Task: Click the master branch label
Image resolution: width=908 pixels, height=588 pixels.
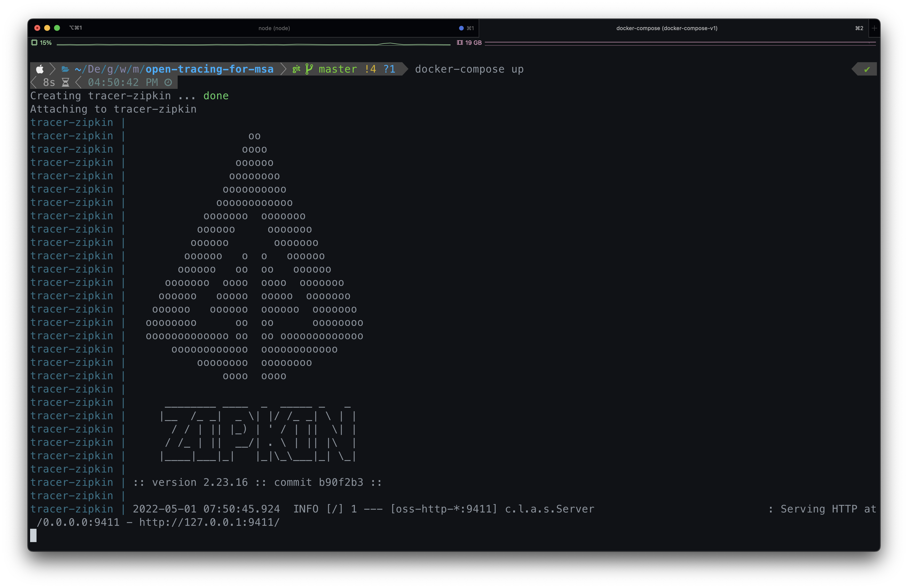Action: pyautogui.click(x=338, y=69)
